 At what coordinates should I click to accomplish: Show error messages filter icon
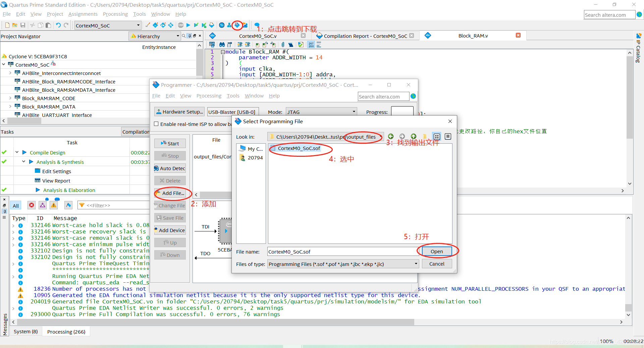[x=32, y=205]
